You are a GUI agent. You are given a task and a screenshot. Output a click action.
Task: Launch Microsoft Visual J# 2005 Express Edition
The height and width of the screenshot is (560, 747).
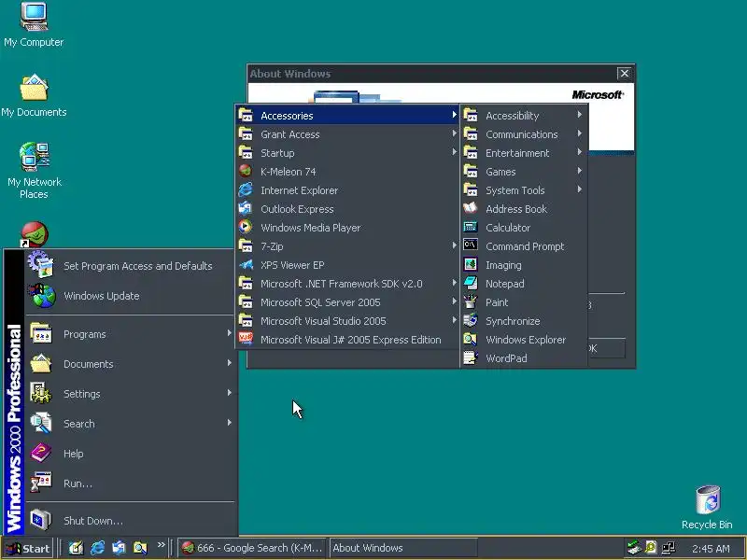[x=347, y=340]
